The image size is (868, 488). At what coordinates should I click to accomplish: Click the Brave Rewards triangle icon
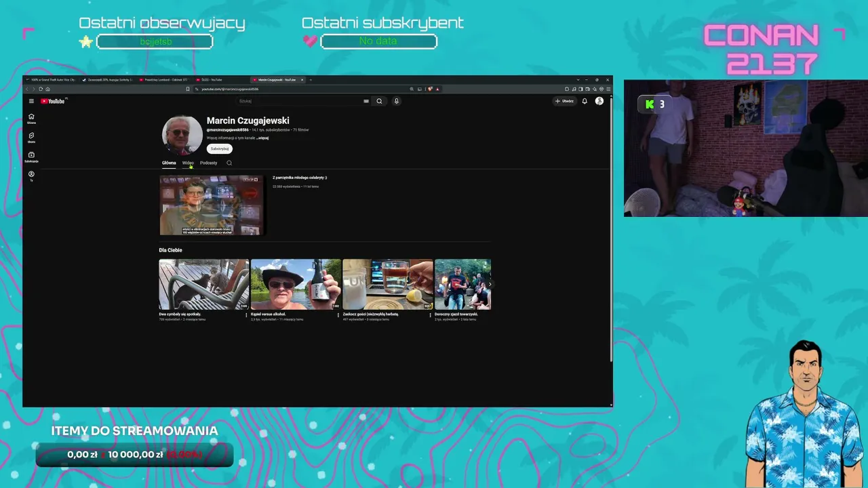437,89
